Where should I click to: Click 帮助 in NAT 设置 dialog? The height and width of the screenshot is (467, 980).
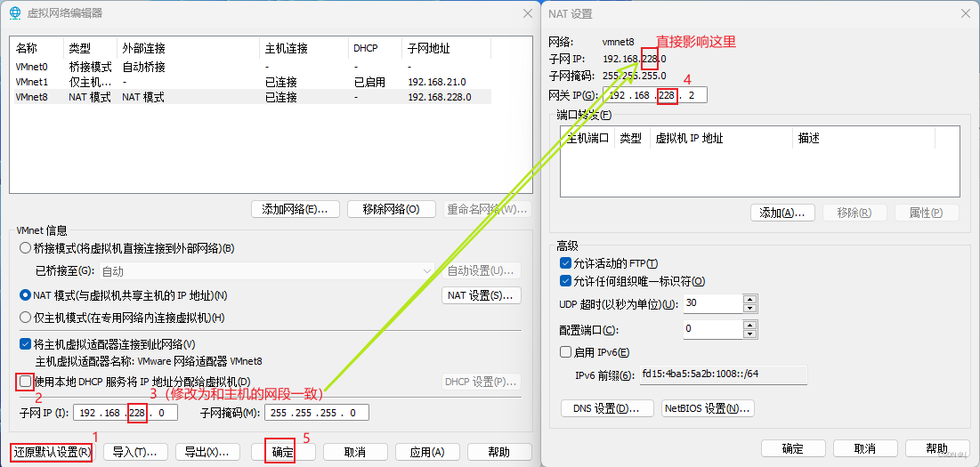click(937, 448)
